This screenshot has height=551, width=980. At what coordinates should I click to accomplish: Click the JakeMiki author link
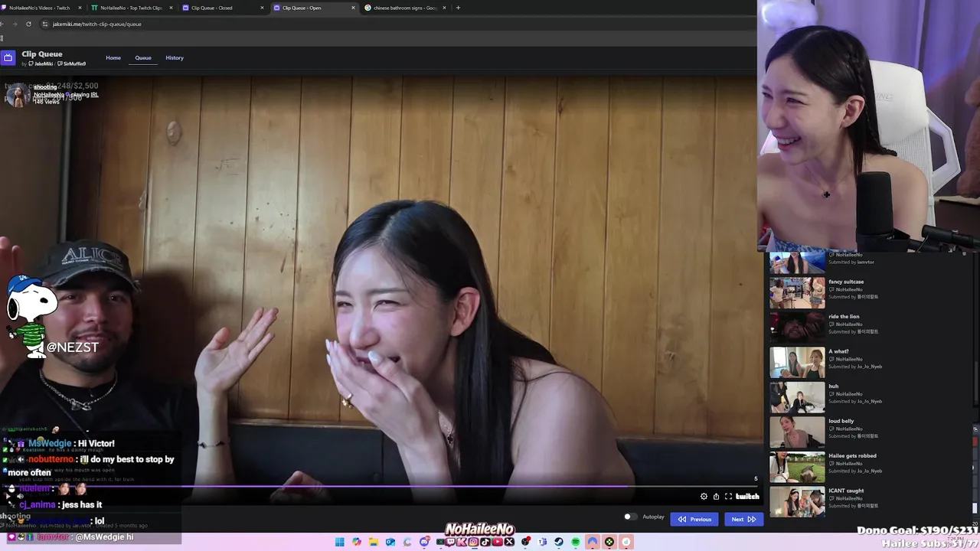[x=41, y=64]
